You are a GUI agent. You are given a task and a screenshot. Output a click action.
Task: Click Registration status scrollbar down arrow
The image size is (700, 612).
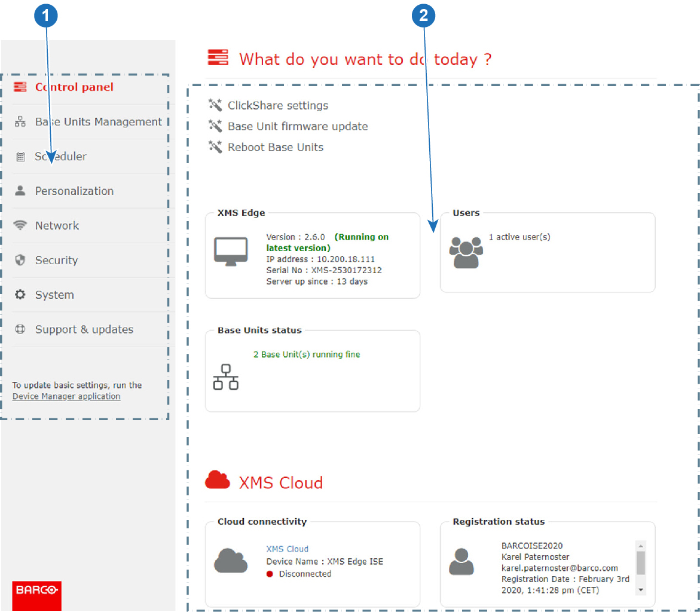click(x=641, y=590)
